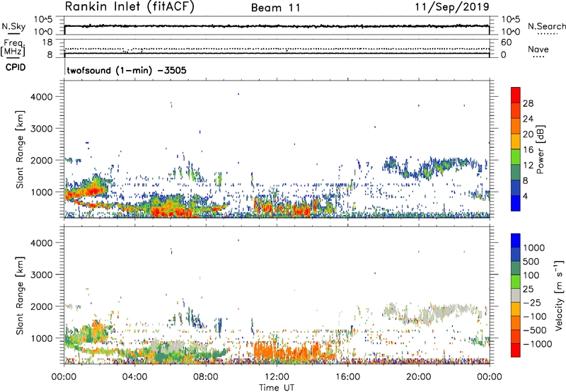Click the date '11/Sep/2019'
Viewport: 566px width, 392px height.
[x=452, y=7]
